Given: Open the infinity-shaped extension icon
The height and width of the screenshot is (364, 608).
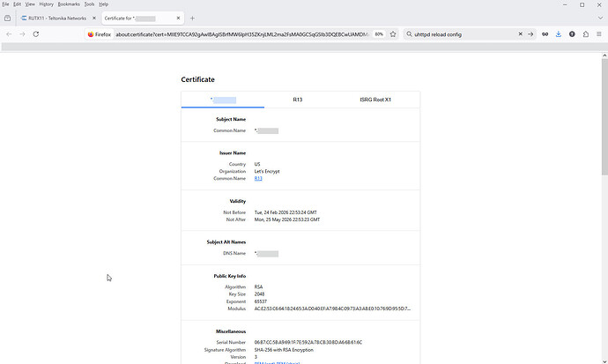Looking at the screenshot, I should click(x=545, y=34).
